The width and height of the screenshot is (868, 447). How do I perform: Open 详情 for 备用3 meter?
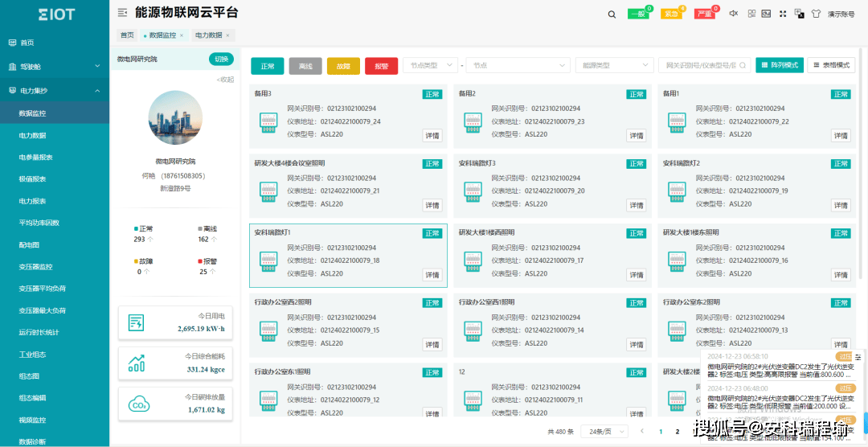[x=432, y=136]
